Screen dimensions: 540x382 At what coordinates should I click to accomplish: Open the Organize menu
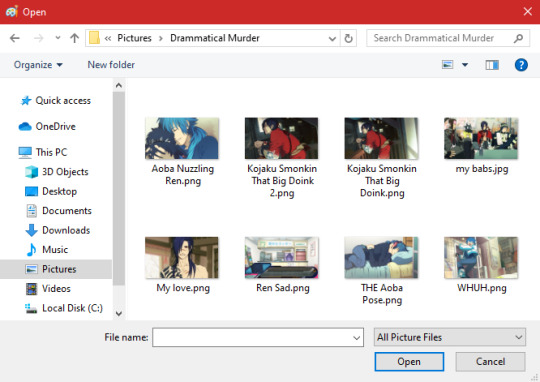(38, 65)
